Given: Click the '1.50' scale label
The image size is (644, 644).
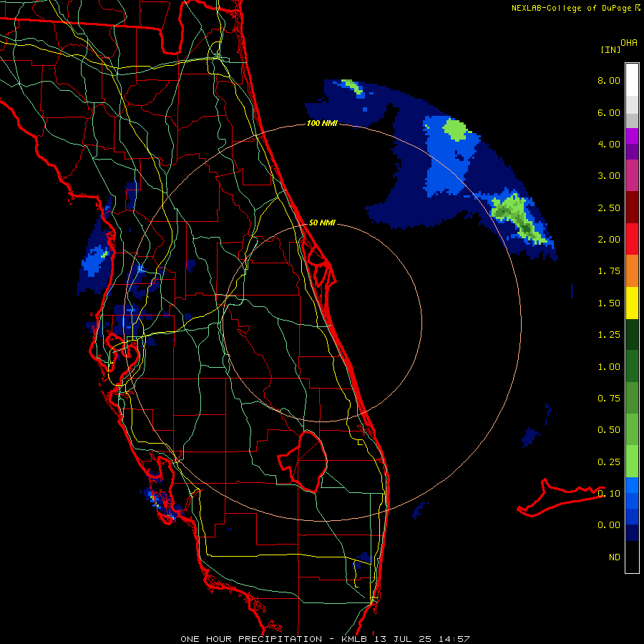Looking at the screenshot, I should [x=609, y=303].
